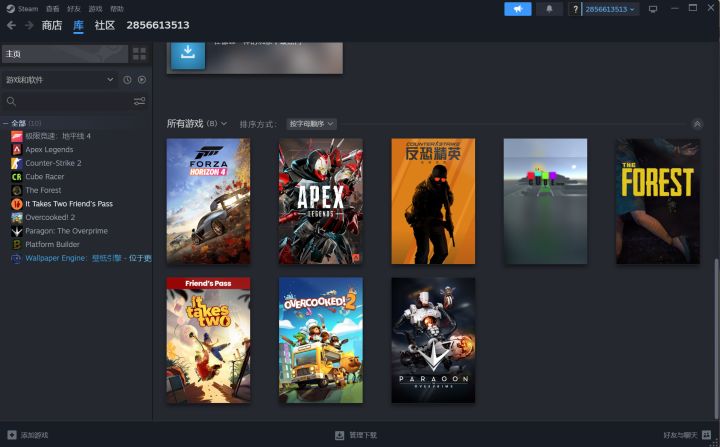Switch to the 社区 tab
This screenshot has width=720, height=447.
pyautogui.click(x=104, y=25)
